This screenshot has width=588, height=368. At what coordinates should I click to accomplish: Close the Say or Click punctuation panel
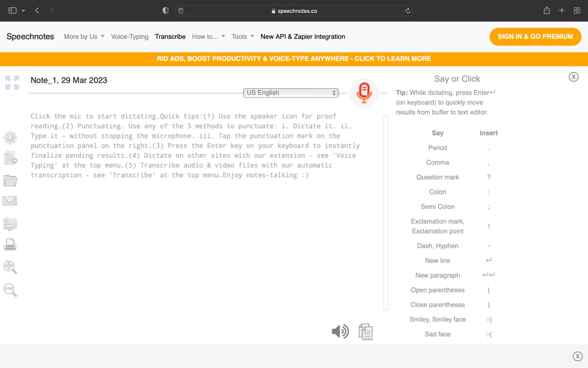pyautogui.click(x=573, y=77)
